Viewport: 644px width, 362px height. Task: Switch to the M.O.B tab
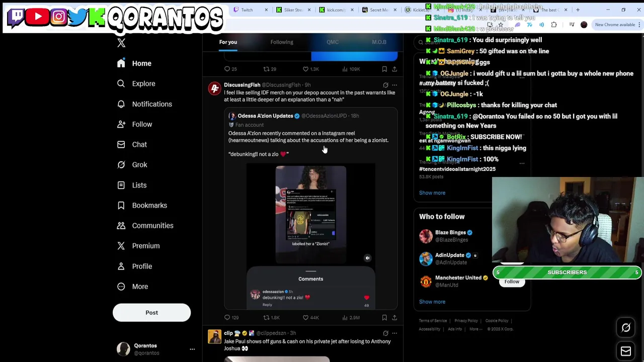pos(379,42)
